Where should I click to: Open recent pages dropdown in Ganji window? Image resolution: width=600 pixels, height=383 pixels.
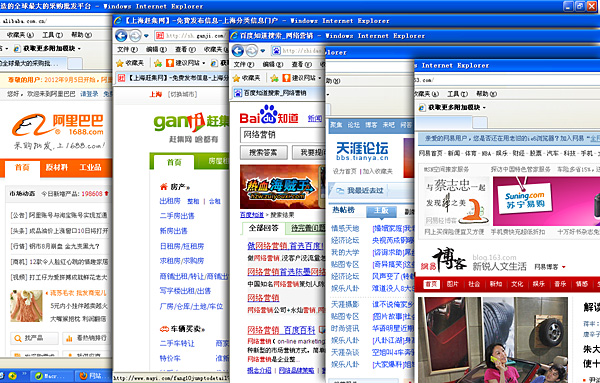(146, 36)
